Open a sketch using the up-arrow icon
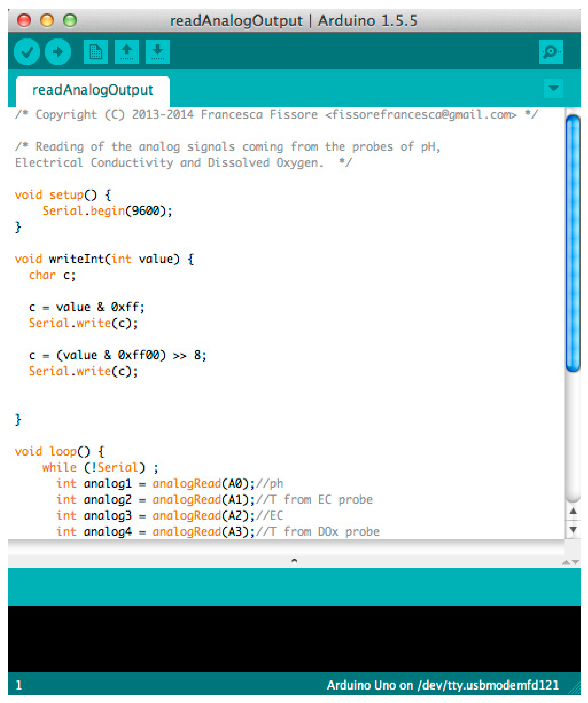The width and height of the screenshot is (588, 703). 127,52
